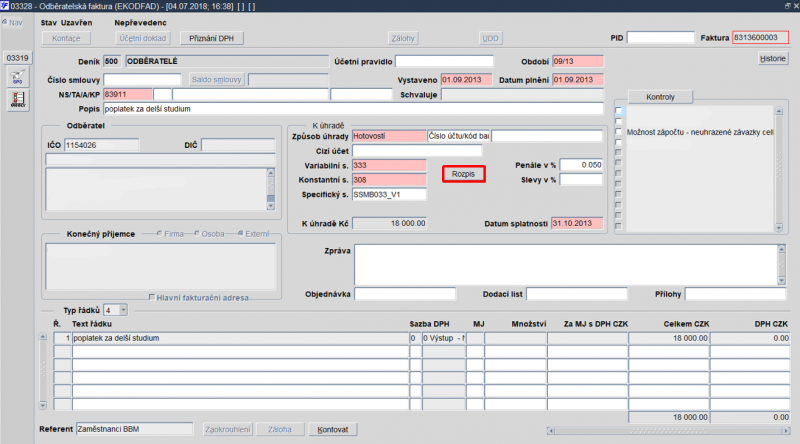Switch to the 03319 tab
The width and height of the screenshot is (800, 444).
[x=17, y=58]
